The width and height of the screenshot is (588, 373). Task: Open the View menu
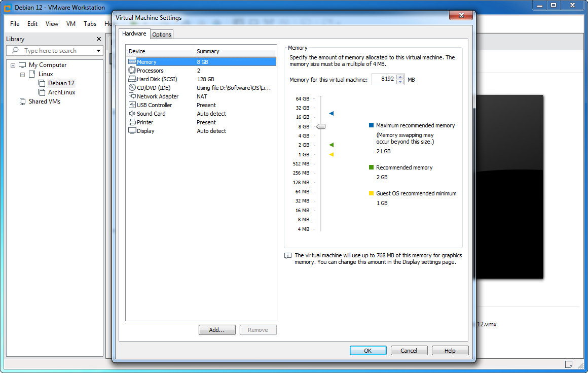click(52, 24)
